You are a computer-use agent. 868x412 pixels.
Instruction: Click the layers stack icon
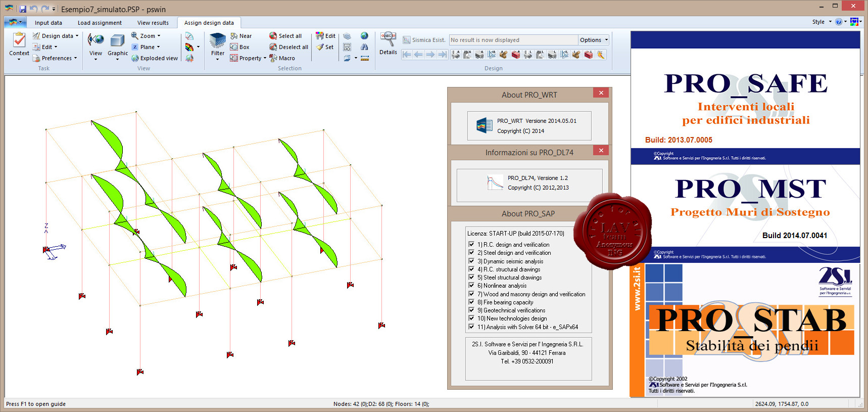[347, 36]
